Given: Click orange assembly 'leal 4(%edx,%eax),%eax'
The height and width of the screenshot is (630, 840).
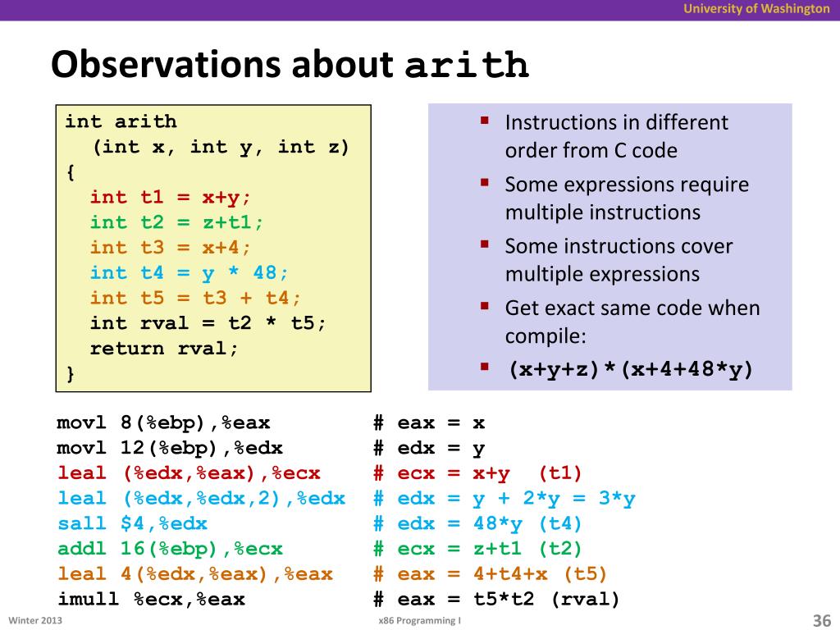Looking at the screenshot, I should 195,573.
